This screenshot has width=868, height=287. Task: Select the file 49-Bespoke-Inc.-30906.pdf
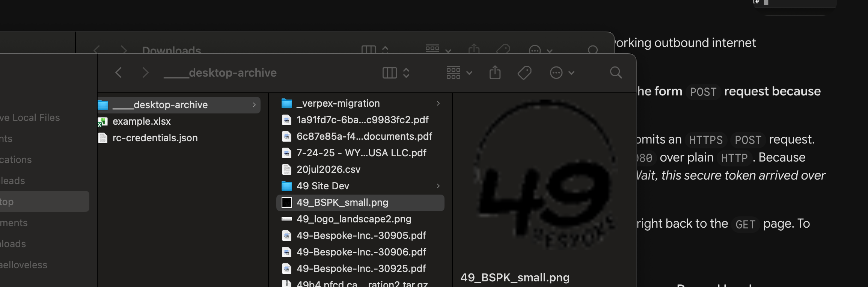point(360,252)
